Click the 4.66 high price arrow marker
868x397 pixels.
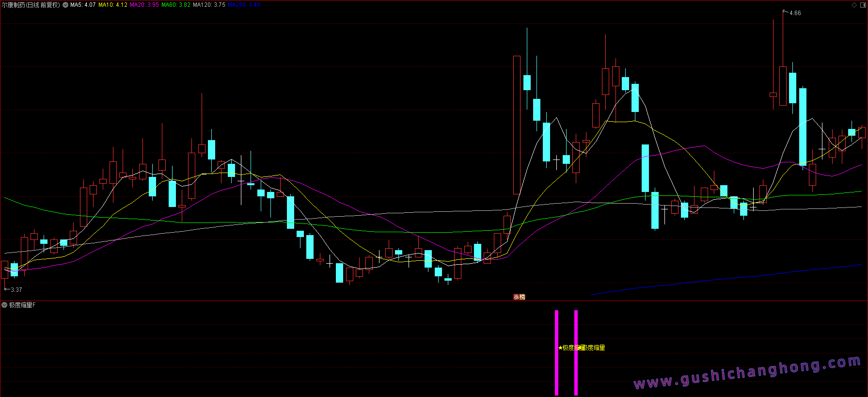pos(794,13)
